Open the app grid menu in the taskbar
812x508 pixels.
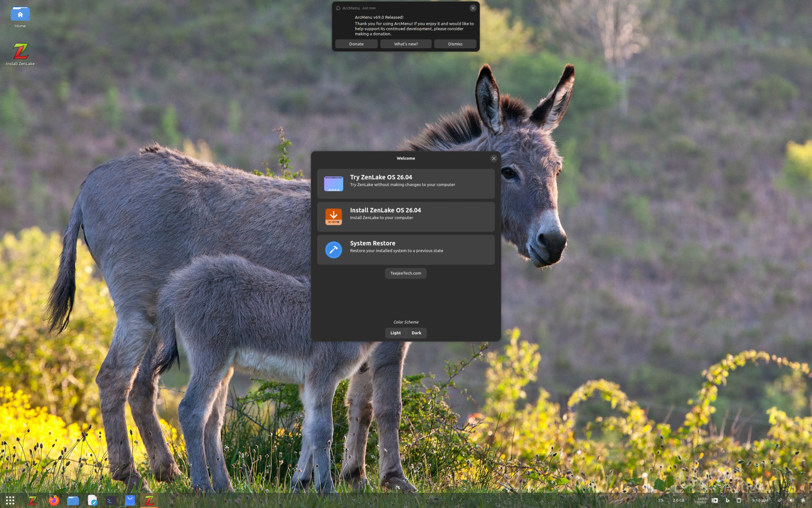point(10,500)
